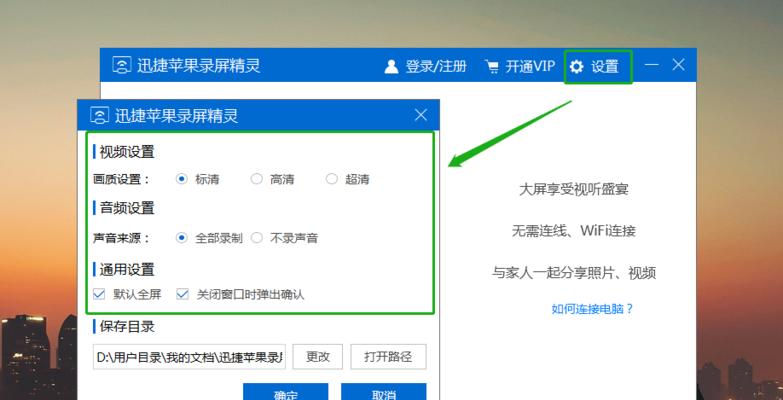This screenshot has height=400, width=783.
Task: Choose 全部录制 sound source
Action: pos(181,238)
